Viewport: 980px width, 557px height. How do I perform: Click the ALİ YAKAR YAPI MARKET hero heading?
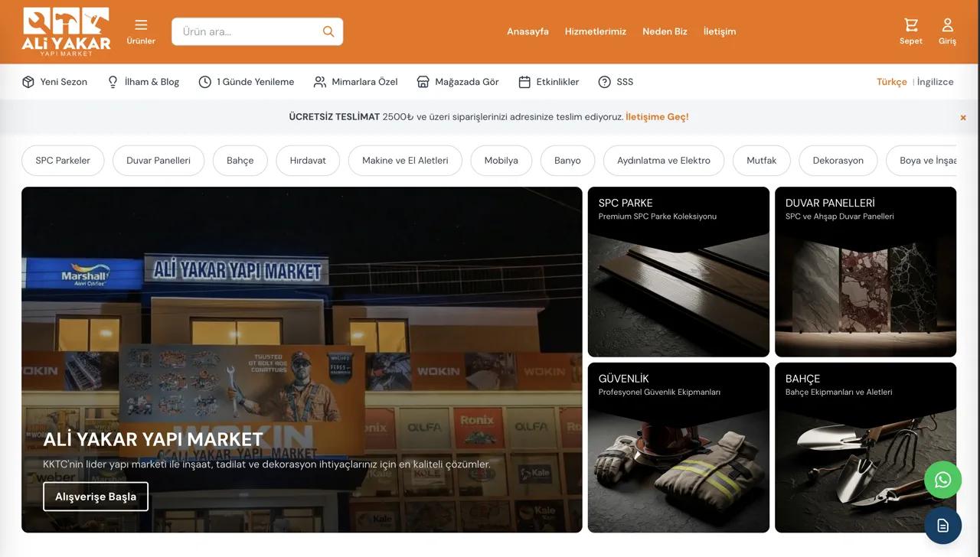click(x=153, y=439)
